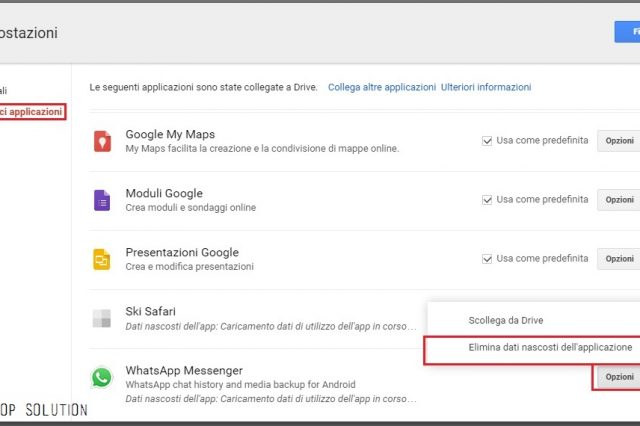Select Scollega da Drive menu entry

coord(505,320)
